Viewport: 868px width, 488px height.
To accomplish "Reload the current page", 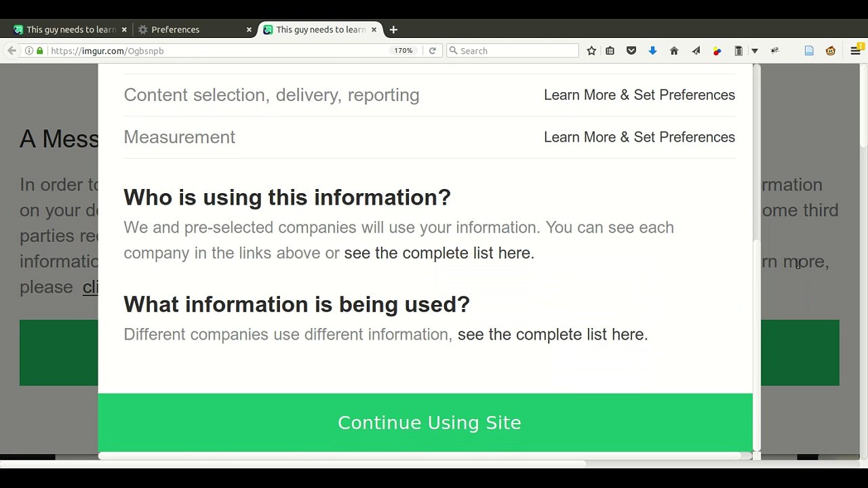I will (432, 51).
